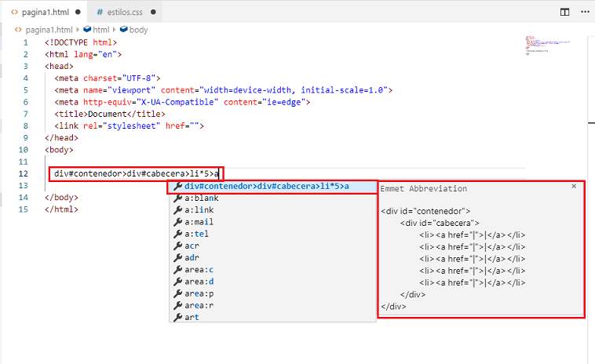Click the wrench icon beside area:p
Image resolution: width=595 pixels, height=364 pixels.
pyautogui.click(x=177, y=293)
